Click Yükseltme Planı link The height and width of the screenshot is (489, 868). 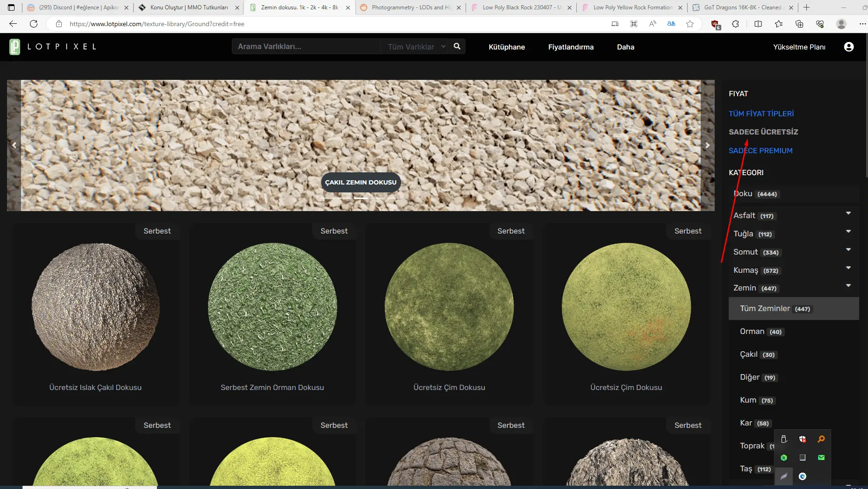click(x=799, y=47)
